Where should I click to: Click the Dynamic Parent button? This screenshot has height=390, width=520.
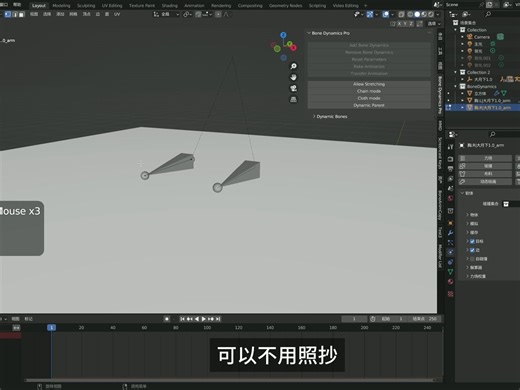(369, 105)
